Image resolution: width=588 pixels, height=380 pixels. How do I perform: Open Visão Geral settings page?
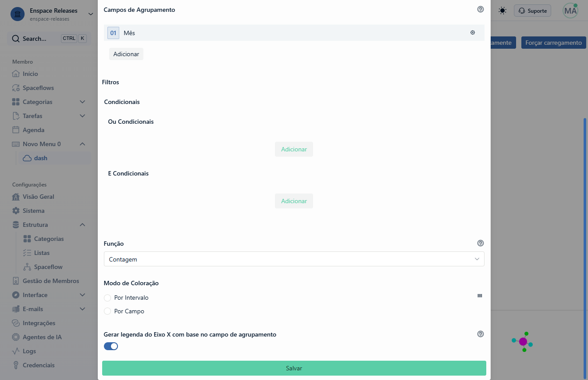(39, 197)
